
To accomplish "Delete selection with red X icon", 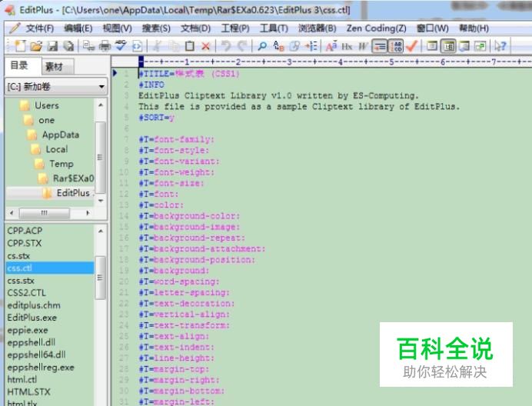I will pyautogui.click(x=205, y=46).
